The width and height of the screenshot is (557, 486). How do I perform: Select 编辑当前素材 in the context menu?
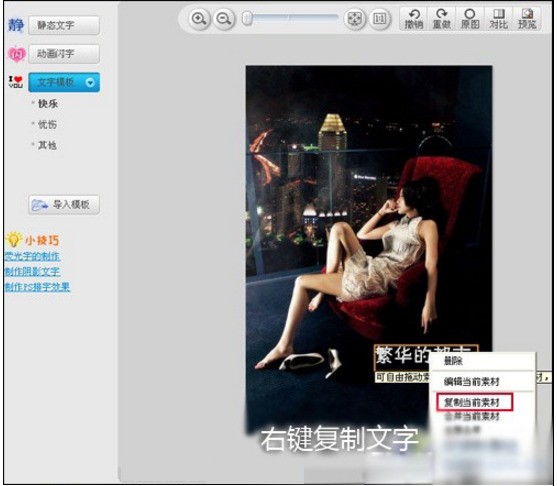[472, 382]
